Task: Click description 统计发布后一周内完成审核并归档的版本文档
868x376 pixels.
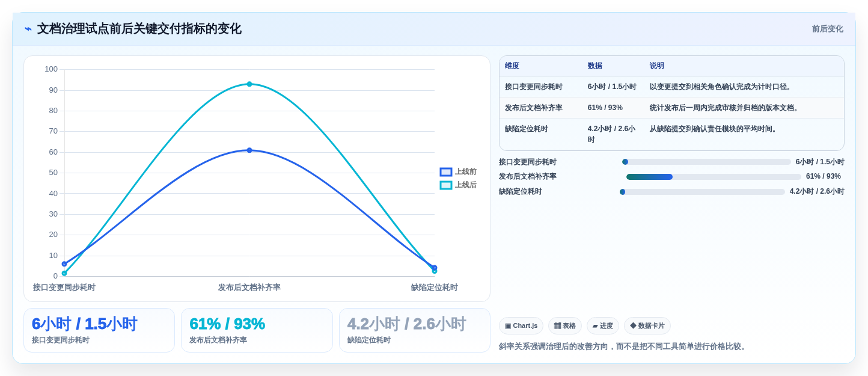Action: click(x=725, y=108)
